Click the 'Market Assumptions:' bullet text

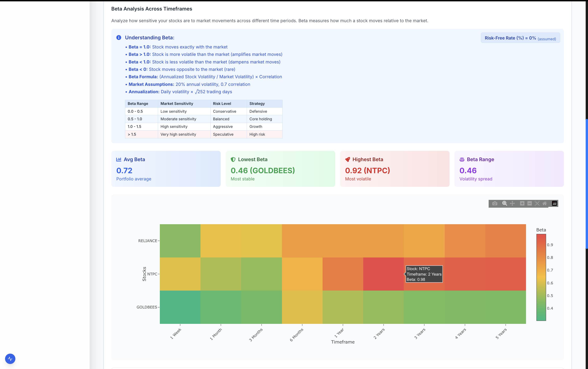tap(151, 84)
